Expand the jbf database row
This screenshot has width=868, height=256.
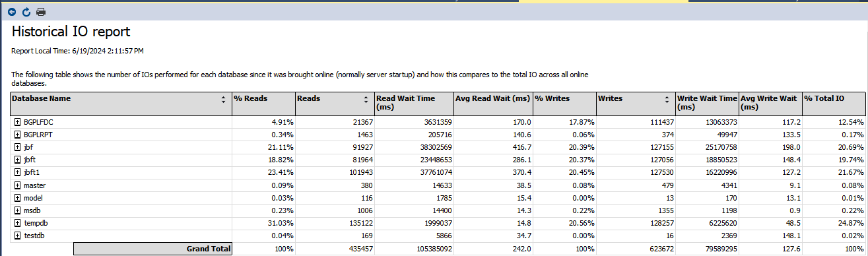[x=17, y=147]
